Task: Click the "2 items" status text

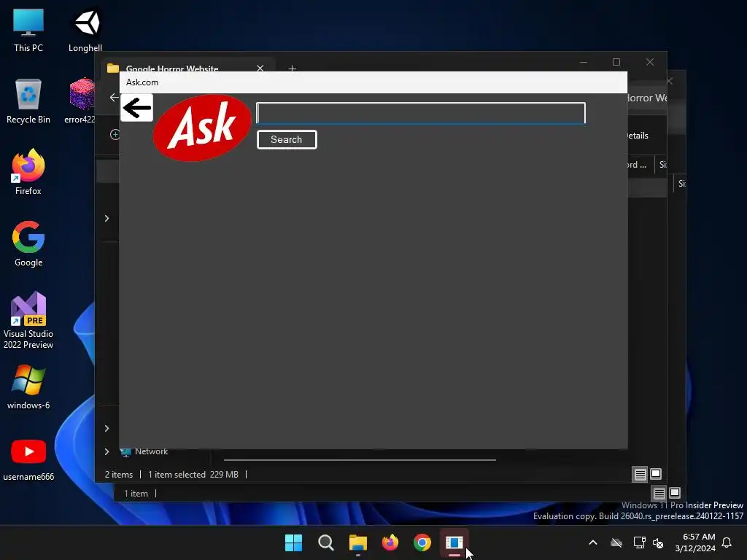Action: (119, 475)
